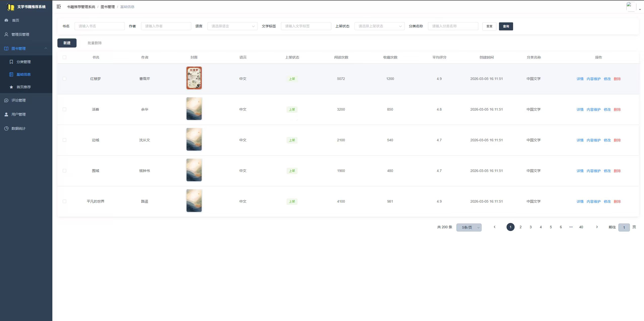644x321 pixels.
Task: Open 分类管理 submenu item
Action: point(26,62)
